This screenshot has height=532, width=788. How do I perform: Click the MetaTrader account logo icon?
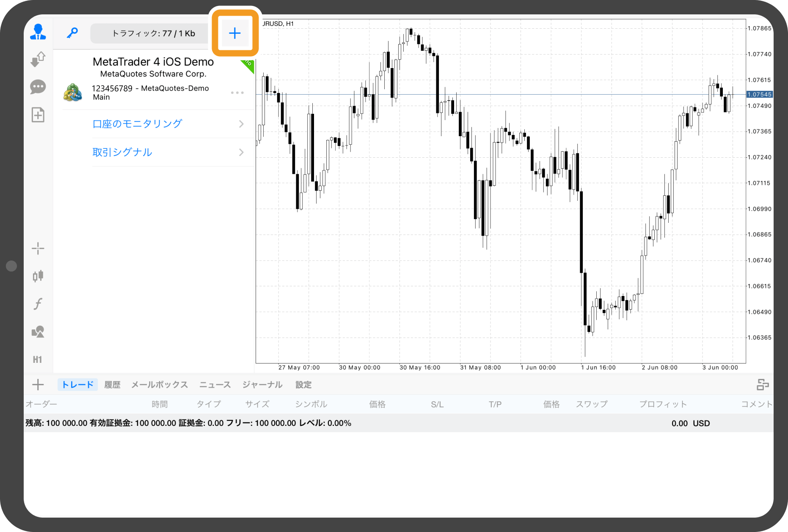[73, 93]
